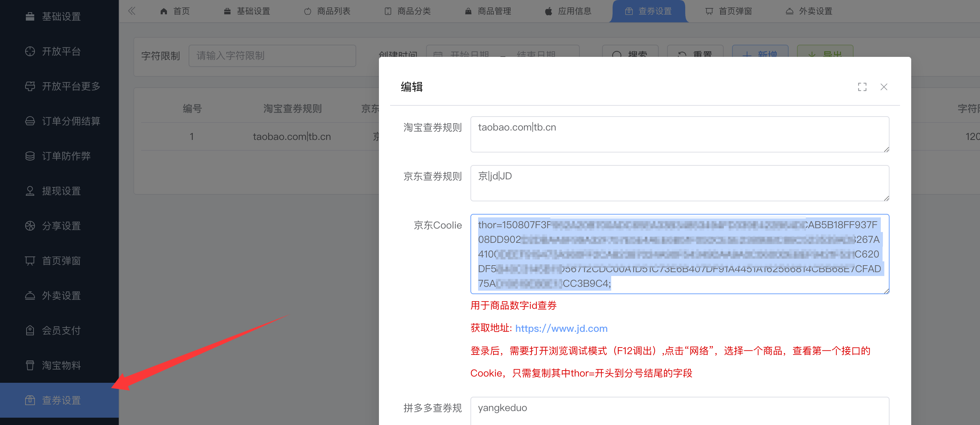Image resolution: width=980 pixels, height=425 pixels.
Task: Open 开放平台更多 in the sidebar
Action: pyautogui.click(x=71, y=86)
